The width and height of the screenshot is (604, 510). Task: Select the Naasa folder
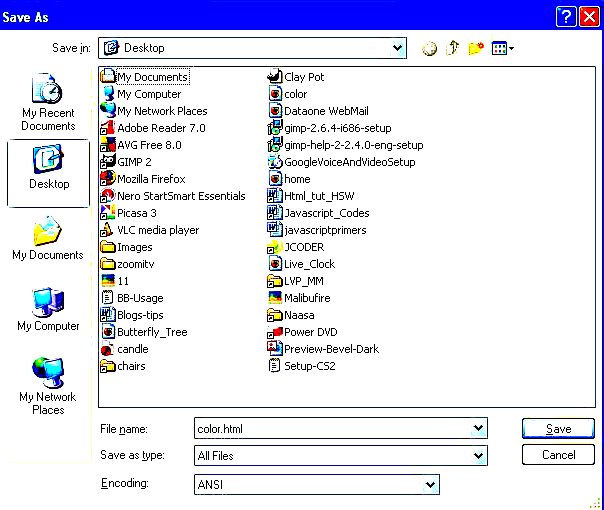pos(291,315)
